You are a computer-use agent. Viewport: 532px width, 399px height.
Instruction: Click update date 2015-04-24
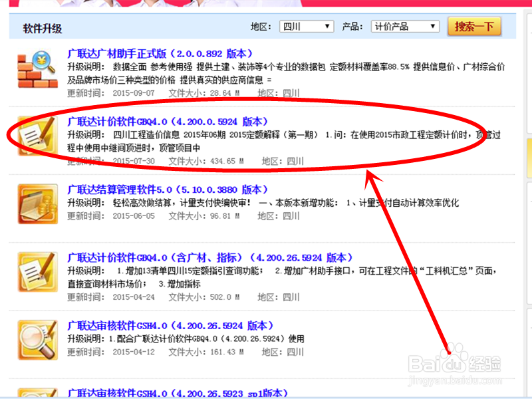tap(134, 297)
